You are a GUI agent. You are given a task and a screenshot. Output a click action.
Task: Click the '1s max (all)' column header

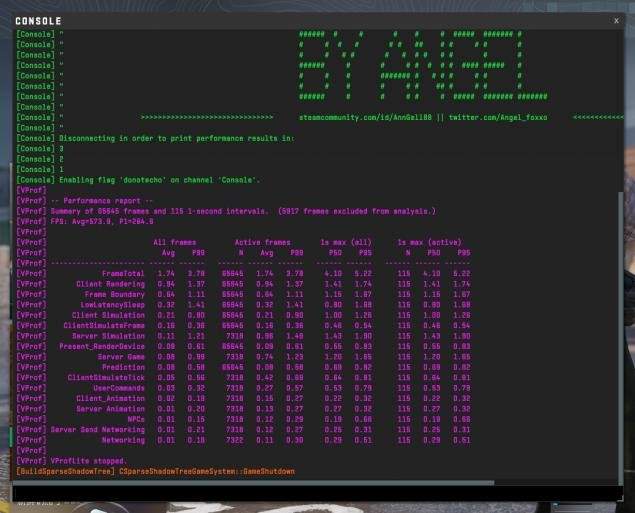click(x=346, y=243)
